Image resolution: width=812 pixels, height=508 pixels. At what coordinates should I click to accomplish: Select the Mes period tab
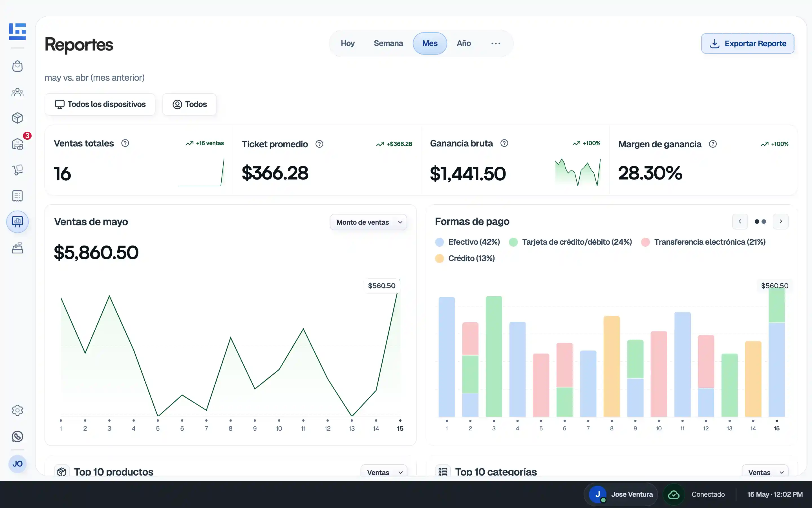430,43
